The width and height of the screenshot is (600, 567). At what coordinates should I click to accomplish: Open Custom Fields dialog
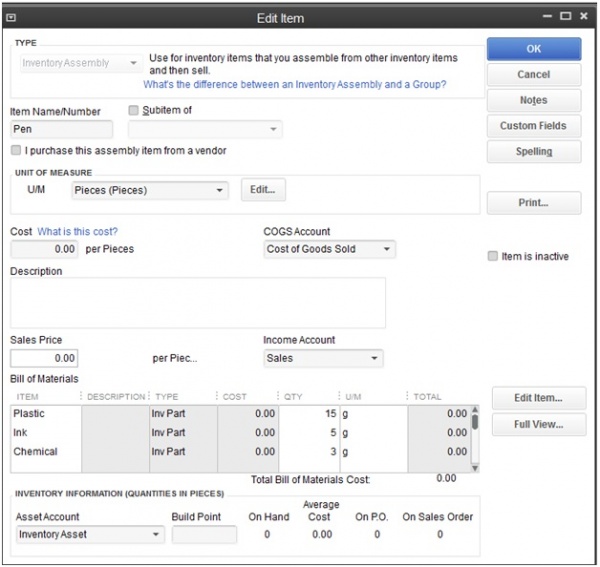(x=533, y=126)
